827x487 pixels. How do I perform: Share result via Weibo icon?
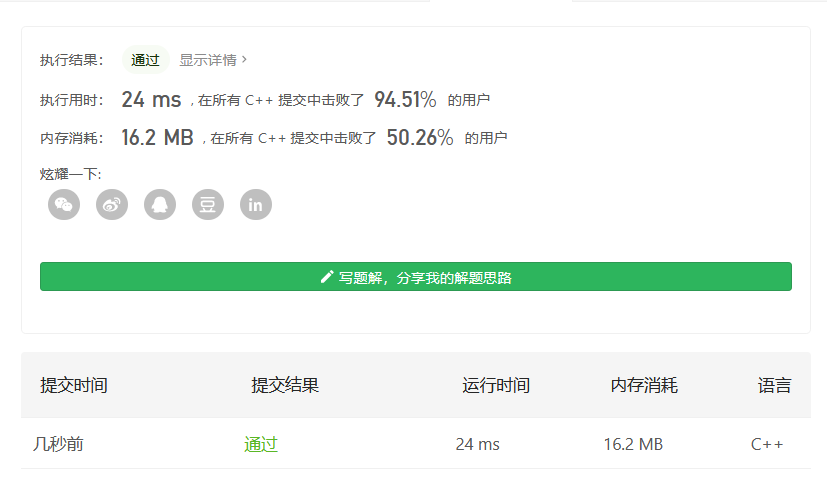(112, 205)
